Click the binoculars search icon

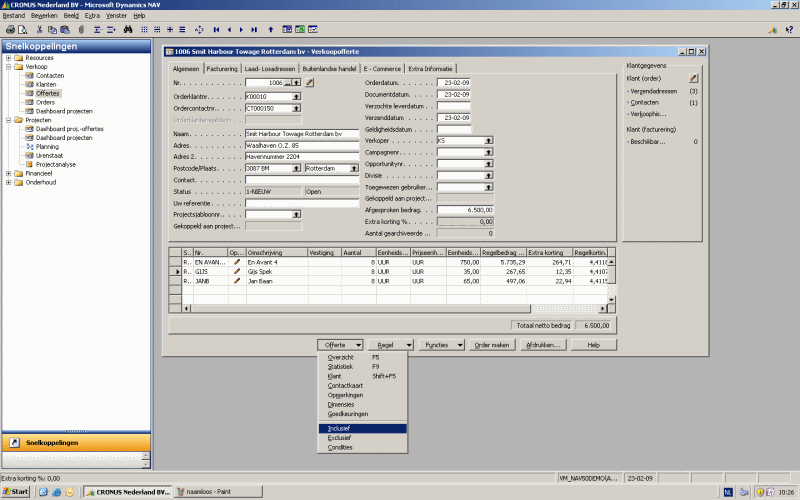coord(129,30)
